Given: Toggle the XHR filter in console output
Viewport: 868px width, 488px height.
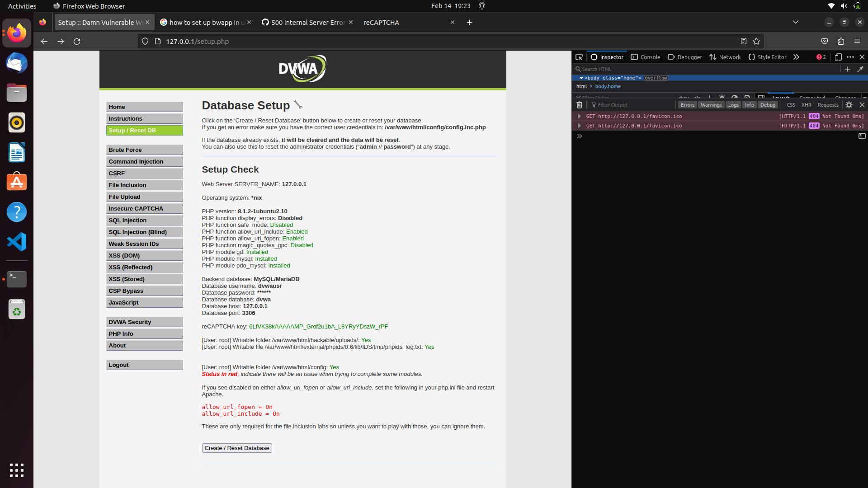Looking at the screenshot, I should point(807,105).
